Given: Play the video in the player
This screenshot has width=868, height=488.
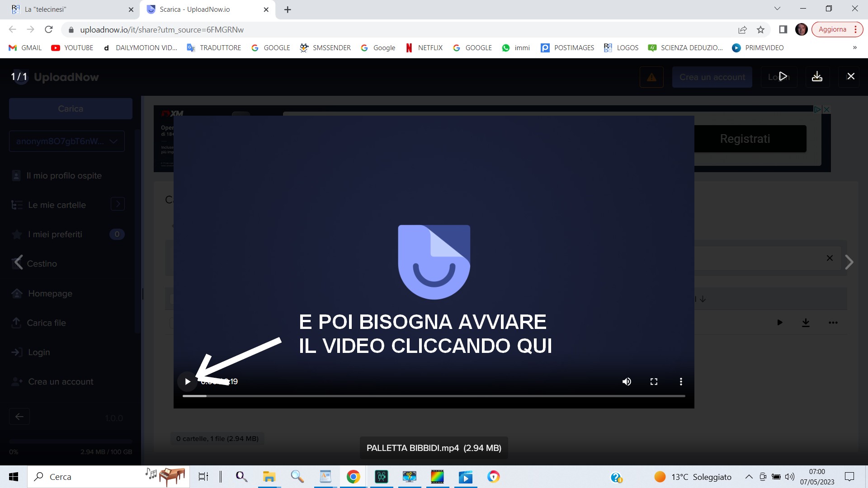Looking at the screenshot, I should coord(187,382).
